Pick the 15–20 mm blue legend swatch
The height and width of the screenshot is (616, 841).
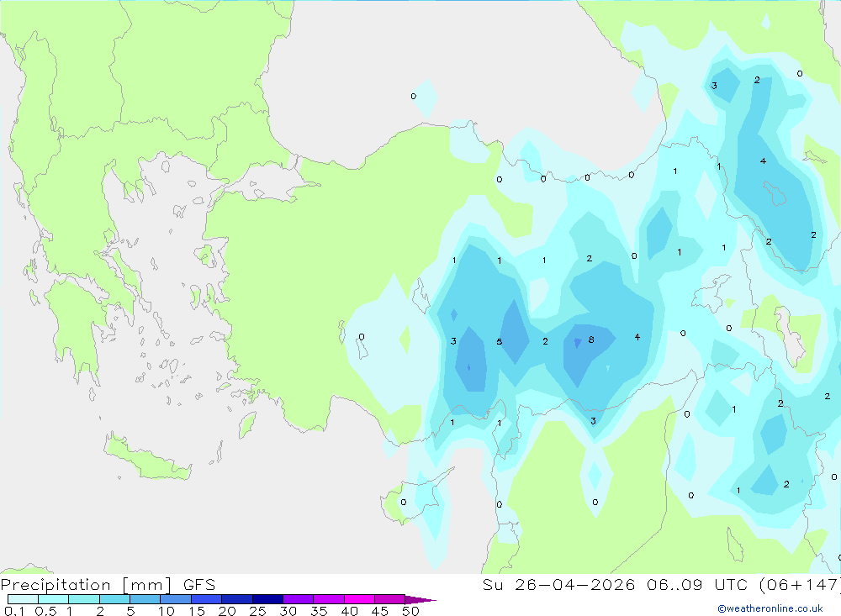[207, 599]
